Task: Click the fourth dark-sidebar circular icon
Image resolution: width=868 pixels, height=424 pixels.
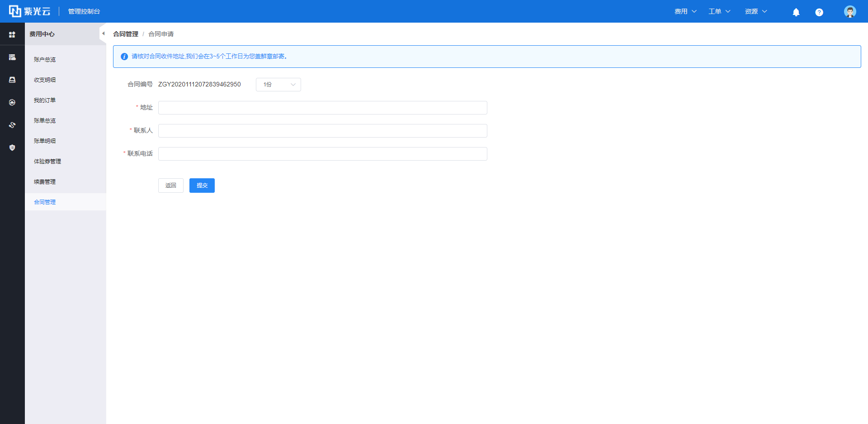Action: pos(12,102)
